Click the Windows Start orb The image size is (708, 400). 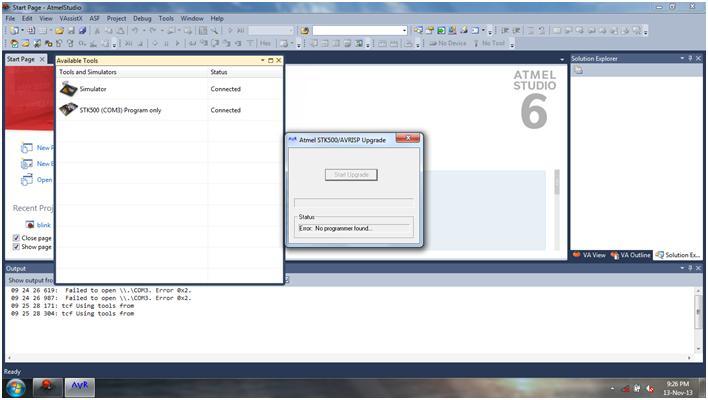click(x=17, y=386)
